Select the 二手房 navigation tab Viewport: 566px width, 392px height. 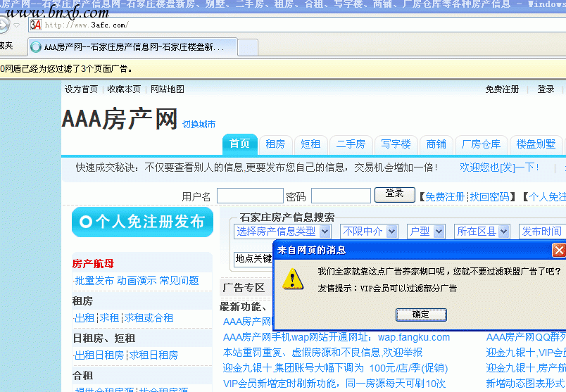tap(351, 144)
